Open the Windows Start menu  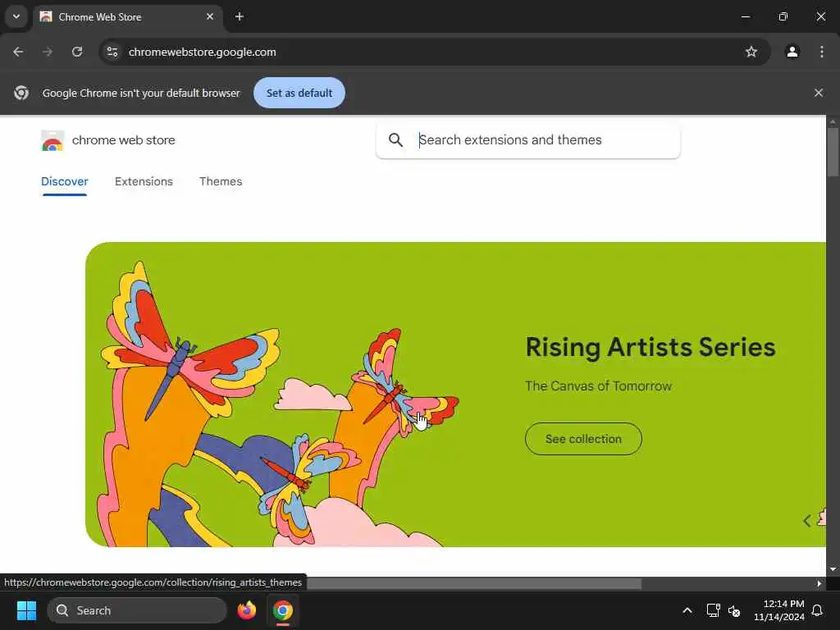tap(26, 610)
